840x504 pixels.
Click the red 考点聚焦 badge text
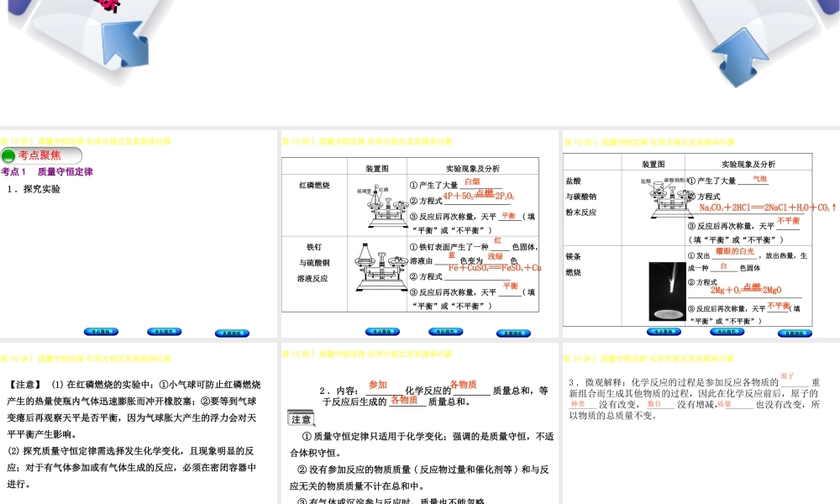point(39,155)
